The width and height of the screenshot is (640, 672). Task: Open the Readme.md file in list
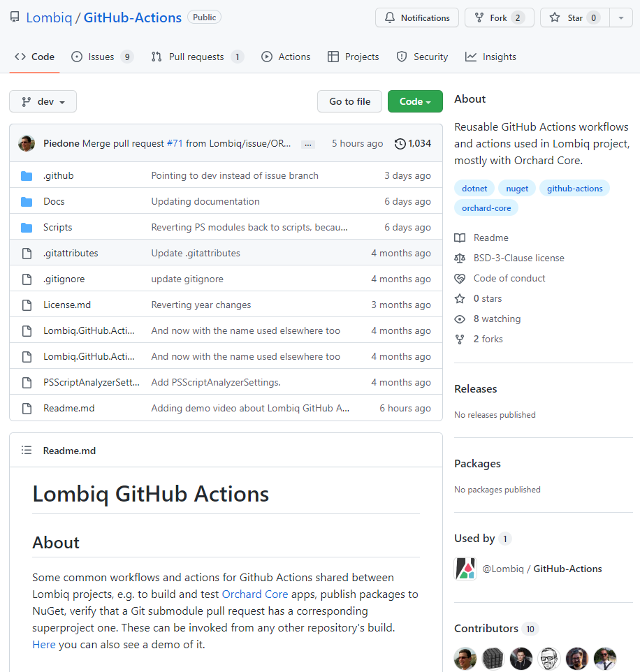click(69, 408)
